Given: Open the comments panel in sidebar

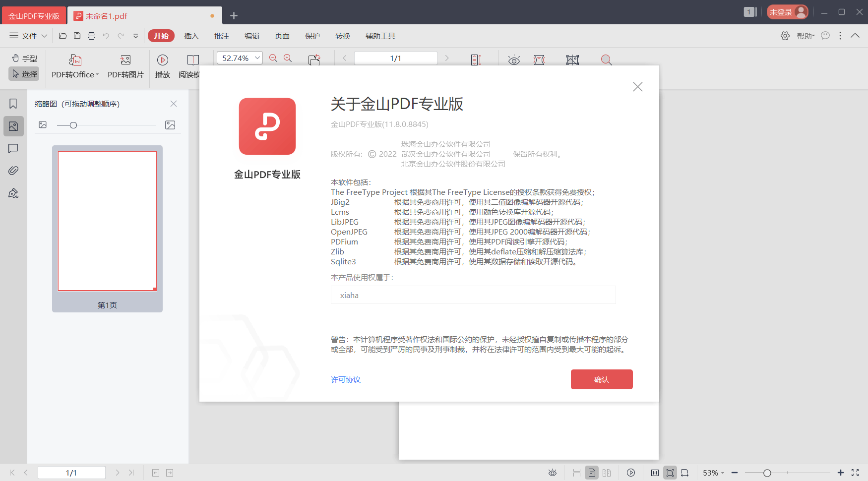Looking at the screenshot, I should pyautogui.click(x=13, y=148).
